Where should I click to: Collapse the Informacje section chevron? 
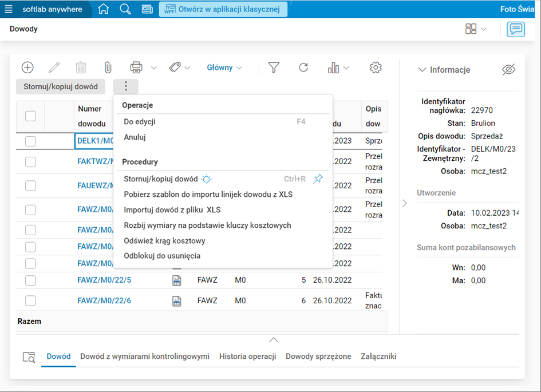[x=422, y=70]
